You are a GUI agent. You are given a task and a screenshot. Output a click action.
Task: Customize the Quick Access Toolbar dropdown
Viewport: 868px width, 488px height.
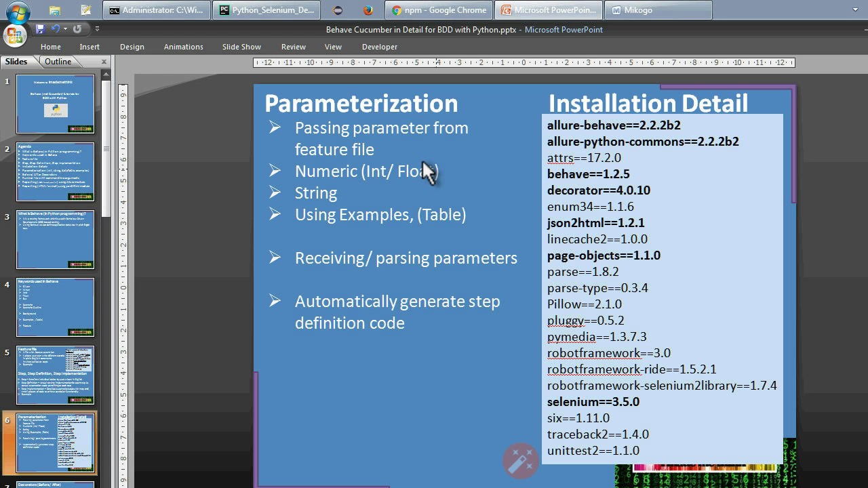click(x=97, y=28)
